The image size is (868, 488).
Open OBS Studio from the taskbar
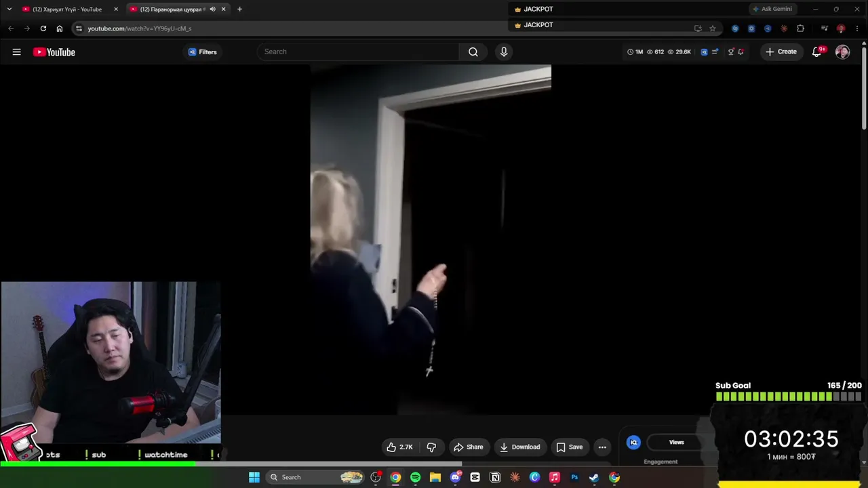pos(376,477)
